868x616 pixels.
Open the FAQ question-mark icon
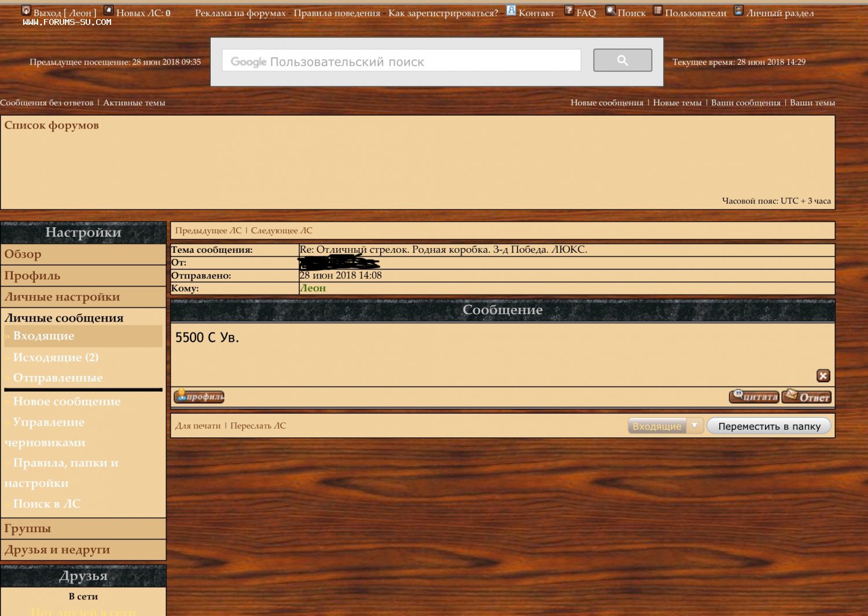569,10
